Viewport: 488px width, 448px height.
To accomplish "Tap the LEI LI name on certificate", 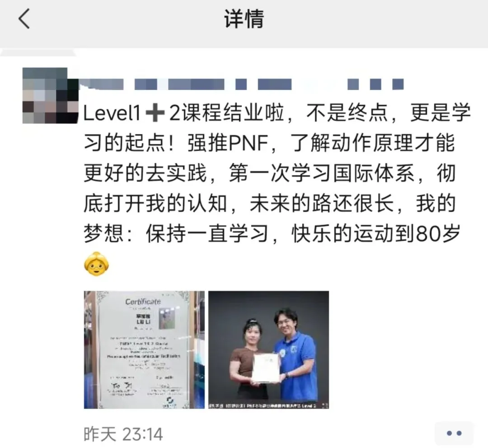I will pyautogui.click(x=144, y=321).
